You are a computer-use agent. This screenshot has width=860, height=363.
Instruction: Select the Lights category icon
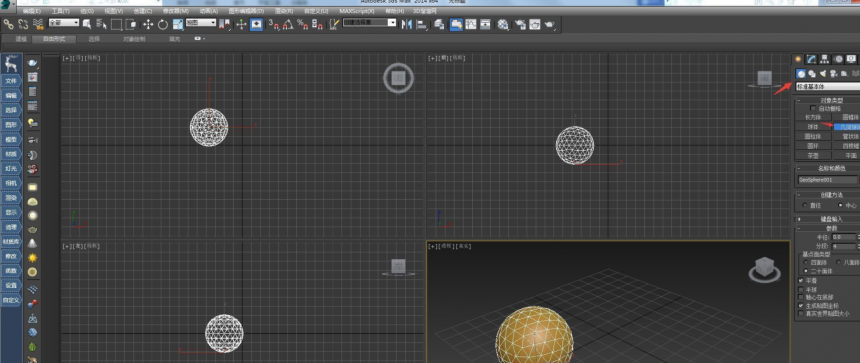pos(823,73)
